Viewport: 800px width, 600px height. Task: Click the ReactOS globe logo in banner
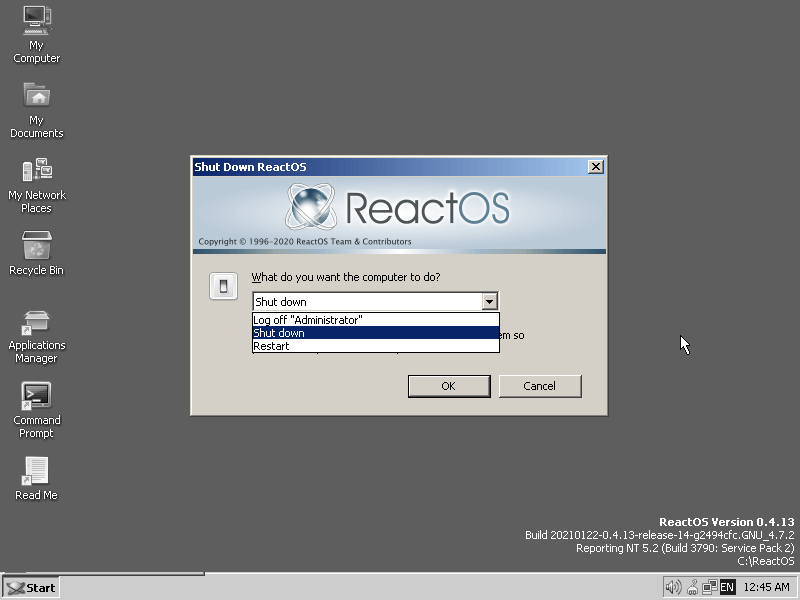coord(311,207)
